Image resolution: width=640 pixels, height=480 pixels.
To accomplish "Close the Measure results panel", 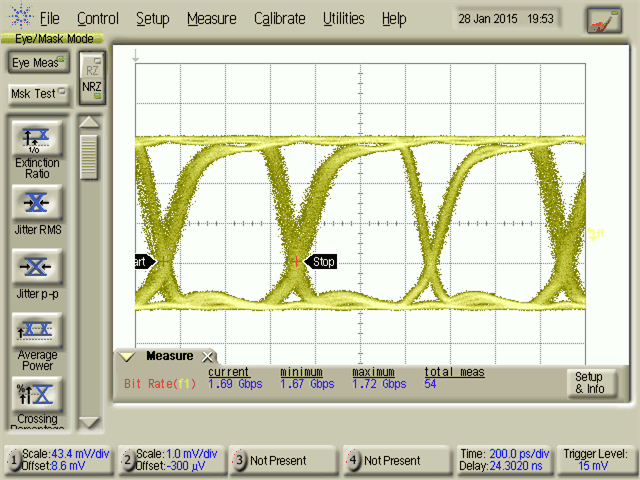I will [x=208, y=356].
